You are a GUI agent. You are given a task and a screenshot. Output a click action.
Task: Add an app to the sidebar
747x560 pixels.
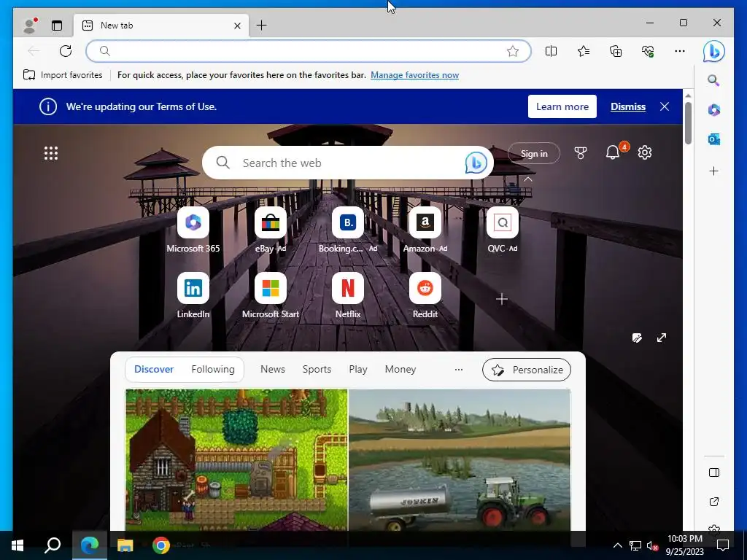click(713, 171)
